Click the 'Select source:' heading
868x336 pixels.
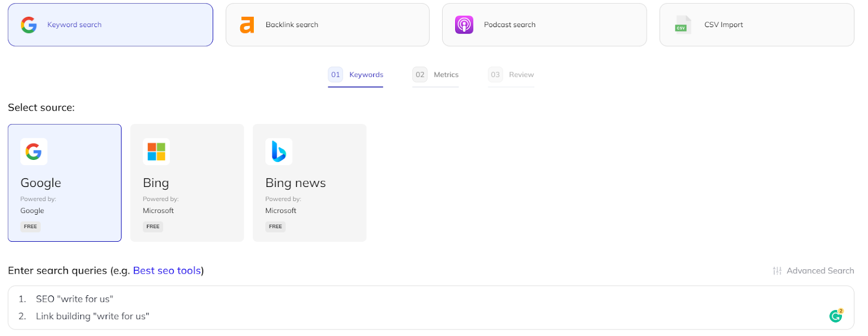pyautogui.click(x=41, y=107)
